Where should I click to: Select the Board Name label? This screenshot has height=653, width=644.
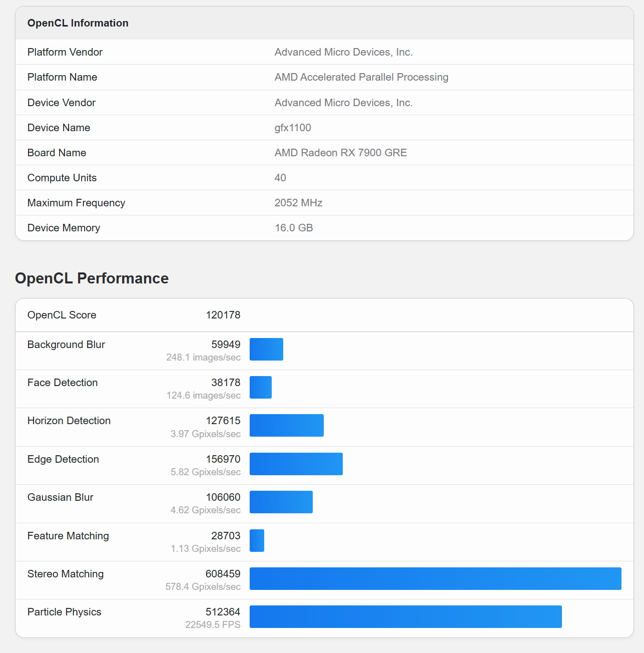coord(57,153)
